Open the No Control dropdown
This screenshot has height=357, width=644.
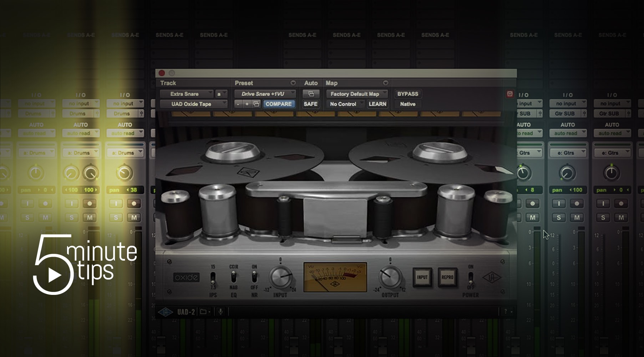click(x=345, y=104)
